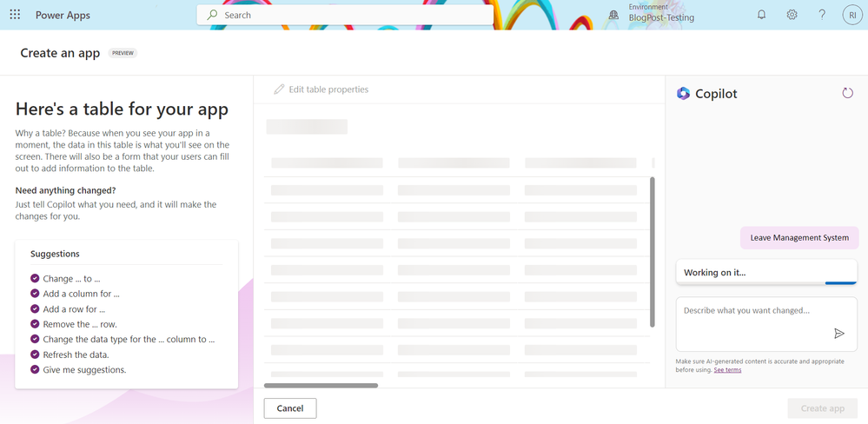The width and height of the screenshot is (868, 424).
Task: Select suggestion Change ... to ...
Action: [x=71, y=278]
